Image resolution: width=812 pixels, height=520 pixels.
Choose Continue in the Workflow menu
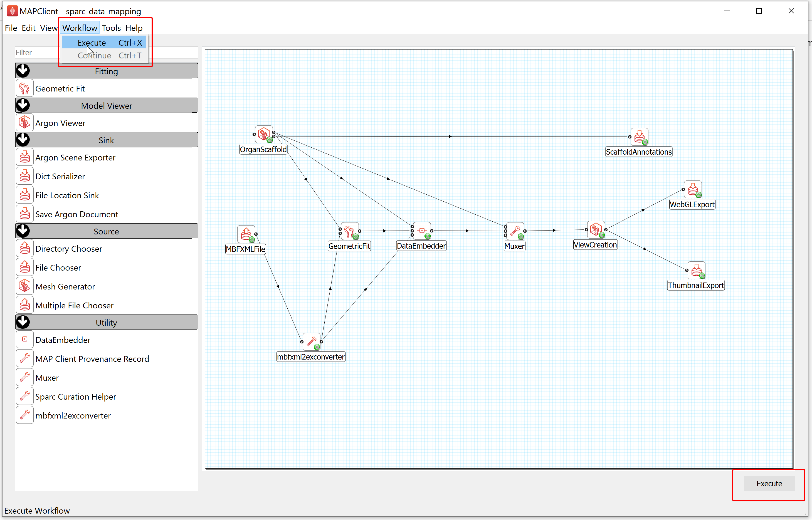tap(104, 55)
